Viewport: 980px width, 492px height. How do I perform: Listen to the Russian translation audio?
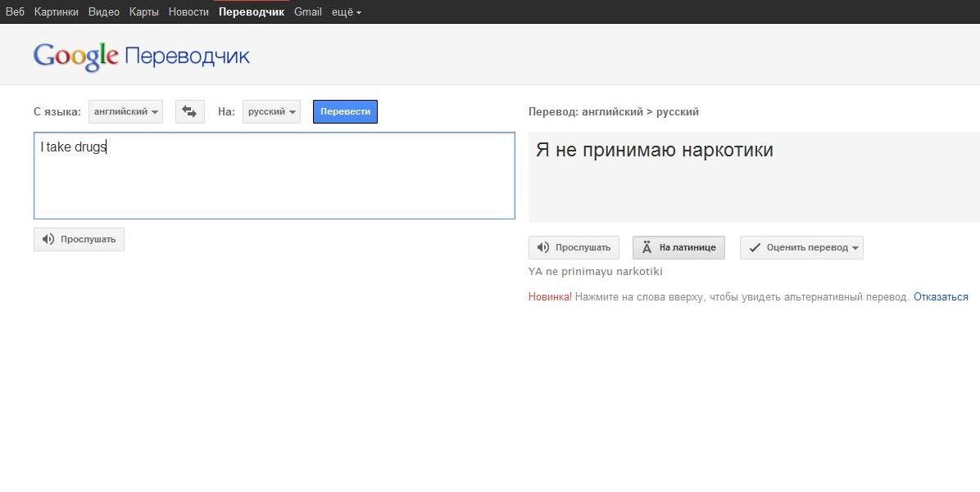click(x=574, y=247)
